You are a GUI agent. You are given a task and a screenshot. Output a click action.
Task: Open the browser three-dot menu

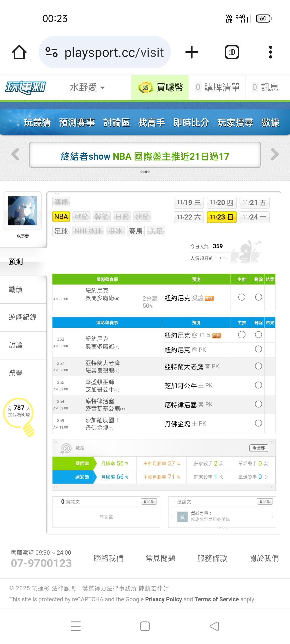click(x=270, y=52)
